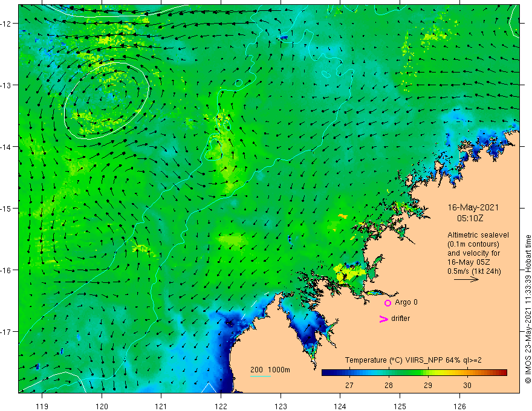Screen dimensions: 532x411
Task: Click the 200 1000m depth legend text
Action: pos(270,370)
